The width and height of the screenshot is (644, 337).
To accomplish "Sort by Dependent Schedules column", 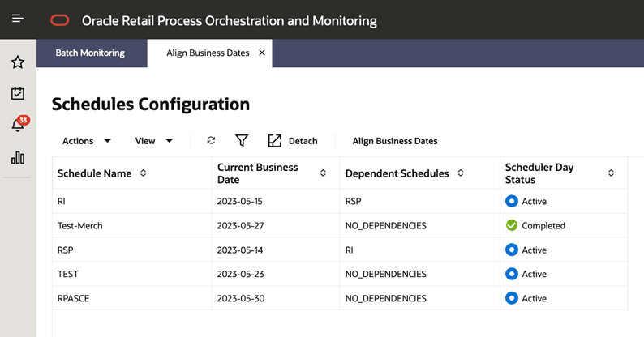I will click(461, 173).
